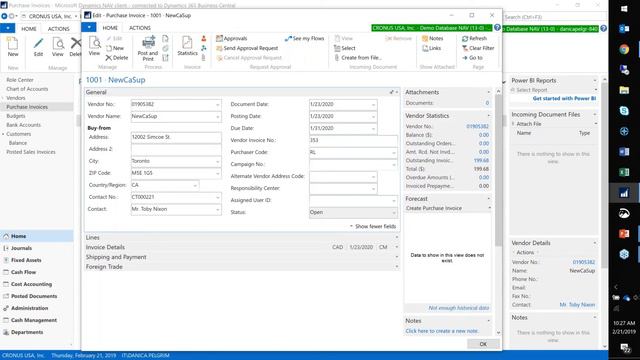Create a New purchase invoice from dialog ribbon

pos(115,48)
